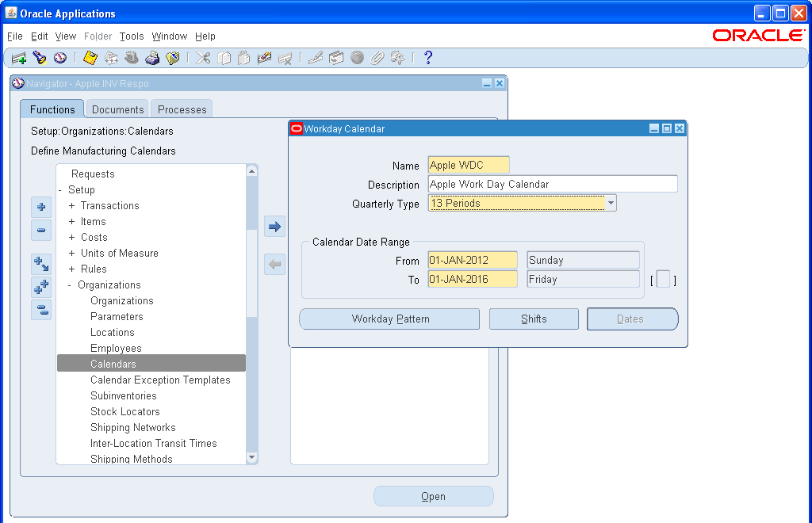Switch to the Documents tab
The image size is (812, 523).
pyautogui.click(x=117, y=109)
